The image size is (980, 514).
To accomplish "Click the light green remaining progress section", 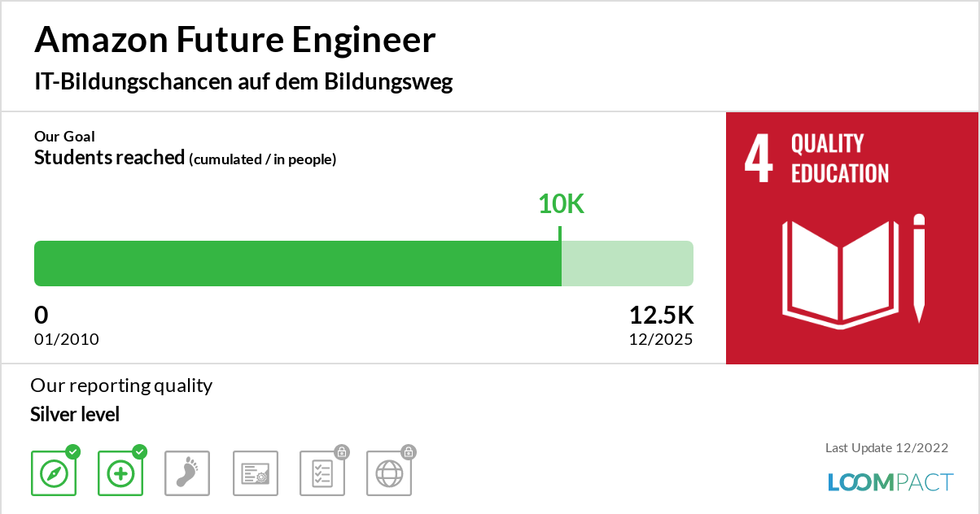I will click(x=627, y=264).
